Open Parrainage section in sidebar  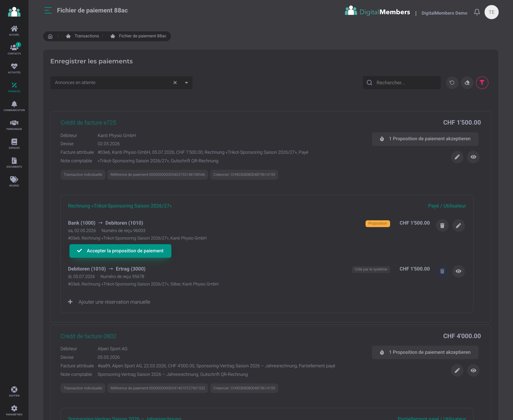(x=14, y=125)
